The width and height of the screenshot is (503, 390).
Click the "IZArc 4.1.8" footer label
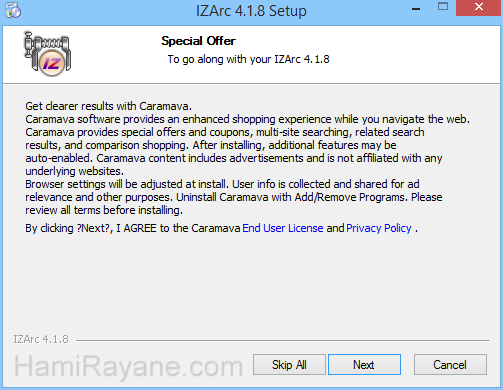click(41, 339)
